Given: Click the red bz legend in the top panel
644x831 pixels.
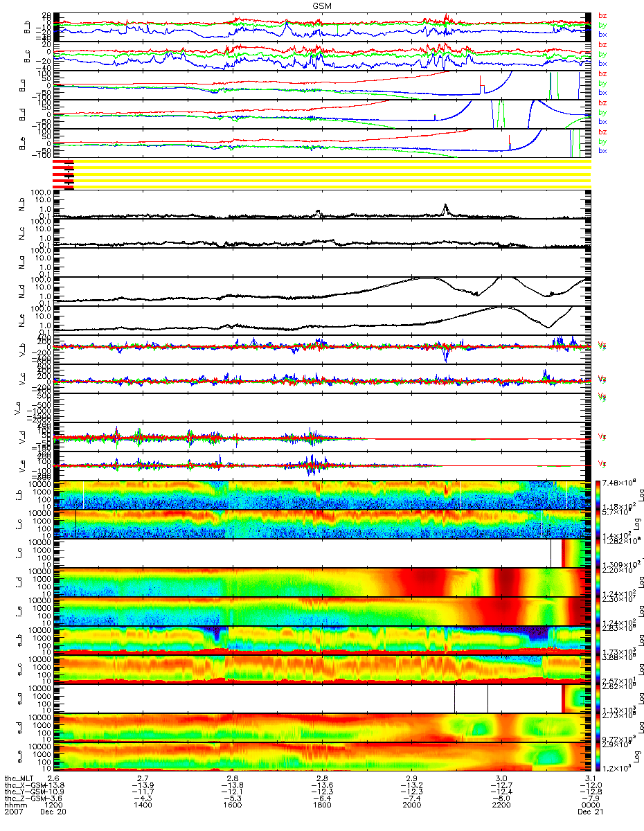Looking at the screenshot, I should click(x=602, y=16).
